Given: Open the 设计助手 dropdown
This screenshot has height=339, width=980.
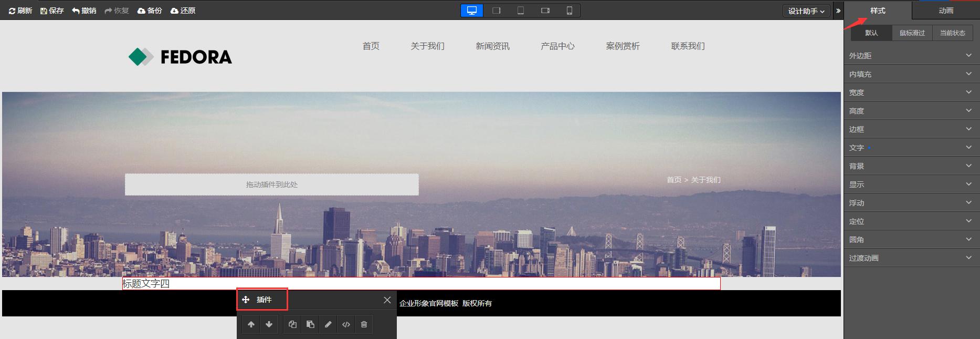Looking at the screenshot, I should coord(806,11).
